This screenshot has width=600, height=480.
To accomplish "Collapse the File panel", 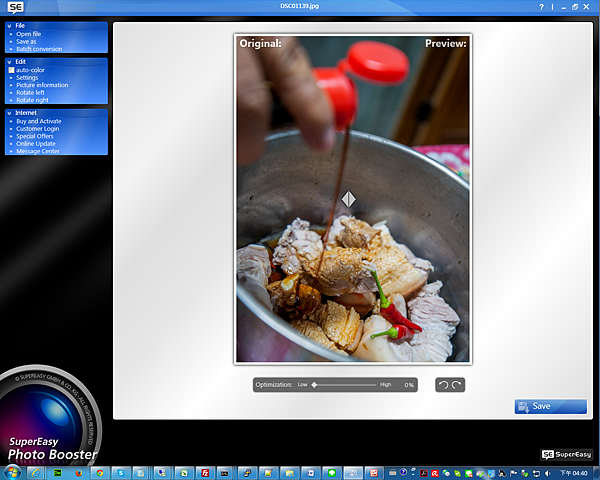I will (x=10, y=26).
